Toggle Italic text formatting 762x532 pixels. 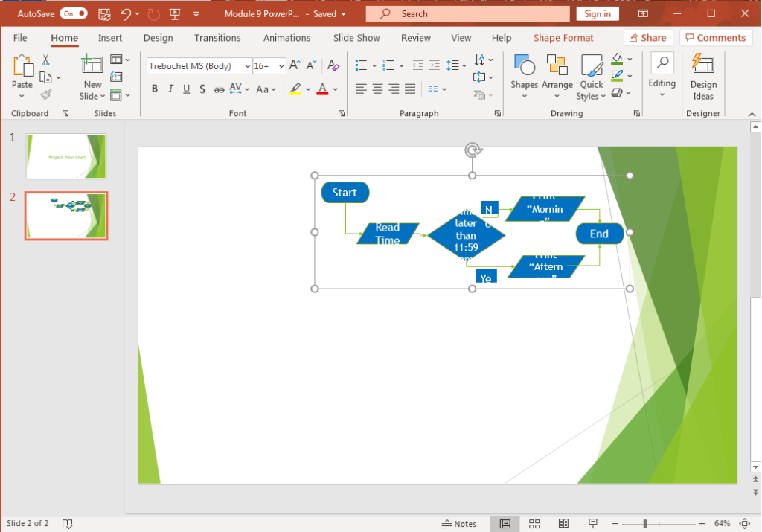170,89
